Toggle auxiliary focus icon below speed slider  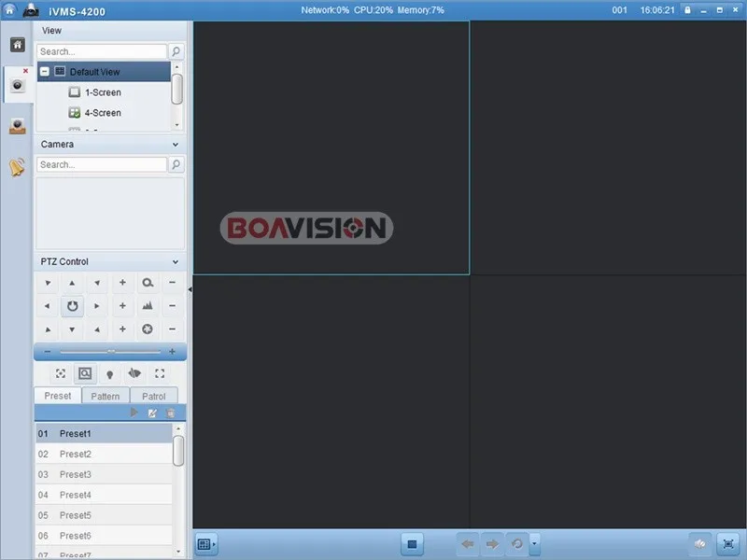[61, 374]
